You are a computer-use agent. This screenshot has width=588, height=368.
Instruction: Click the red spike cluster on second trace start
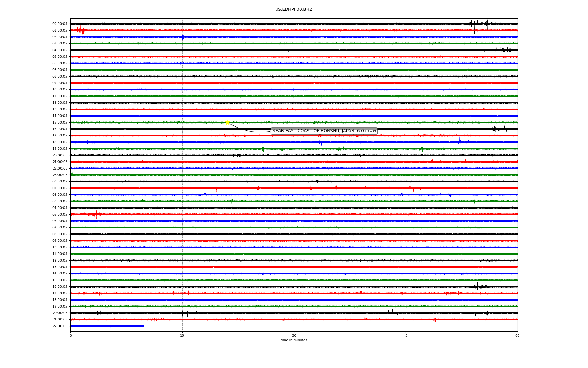coord(81,30)
